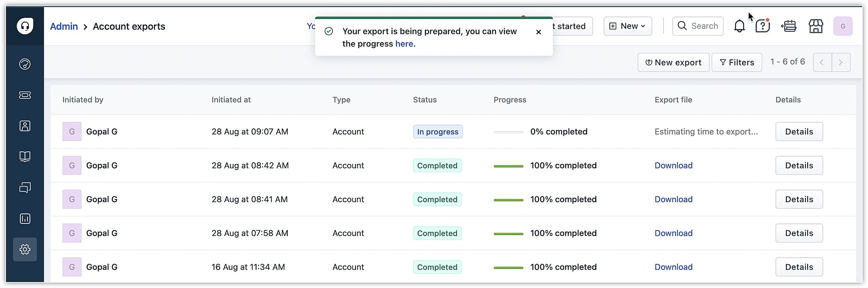The width and height of the screenshot is (868, 288).
Task: Open the Forums chat sidebar icon
Action: (x=25, y=187)
